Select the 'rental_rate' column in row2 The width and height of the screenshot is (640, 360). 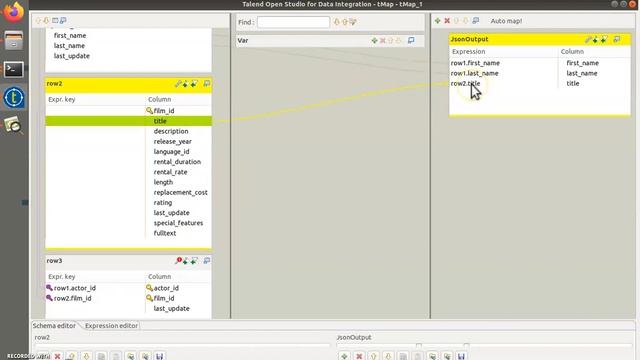click(x=170, y=172)
